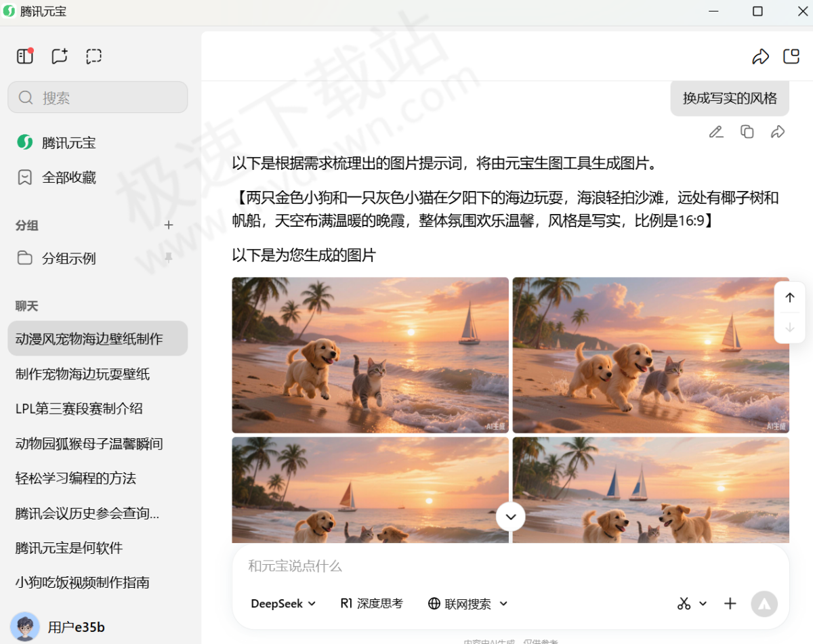Share the current conversation
Image resolution: width=813 pixels, height=644 pixels.
click(761, 56)
